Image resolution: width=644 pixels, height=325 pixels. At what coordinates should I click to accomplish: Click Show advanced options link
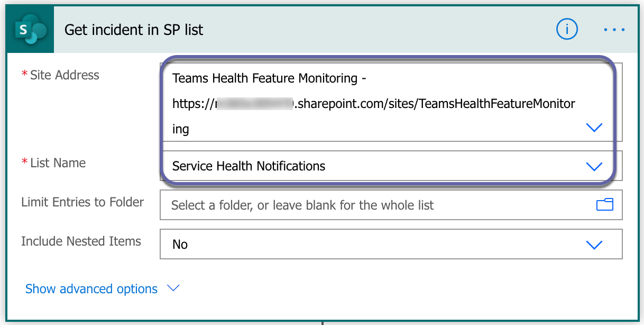click(x=91, y=289)
